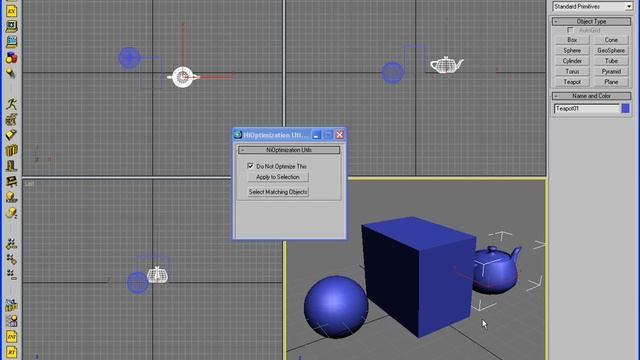The height and width of the screenshot is (360, 640).
Task: Click Apply to Selection button
Action: [x=278, y=177]
